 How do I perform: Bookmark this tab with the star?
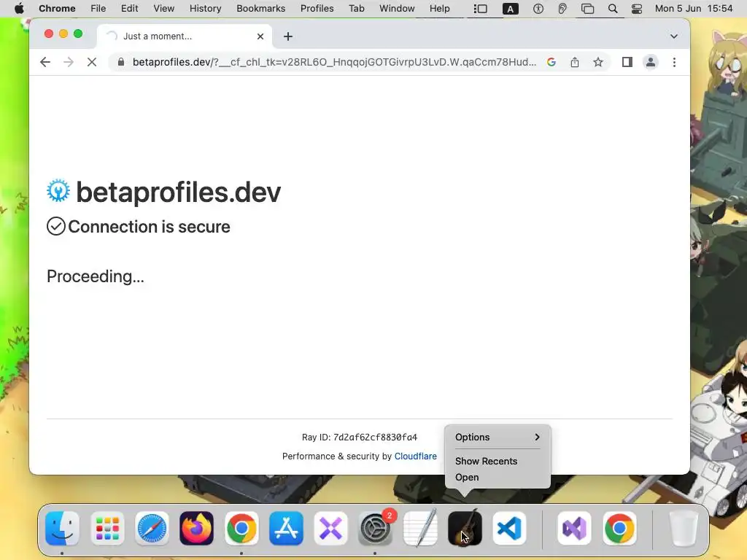[x=598, y=62]
